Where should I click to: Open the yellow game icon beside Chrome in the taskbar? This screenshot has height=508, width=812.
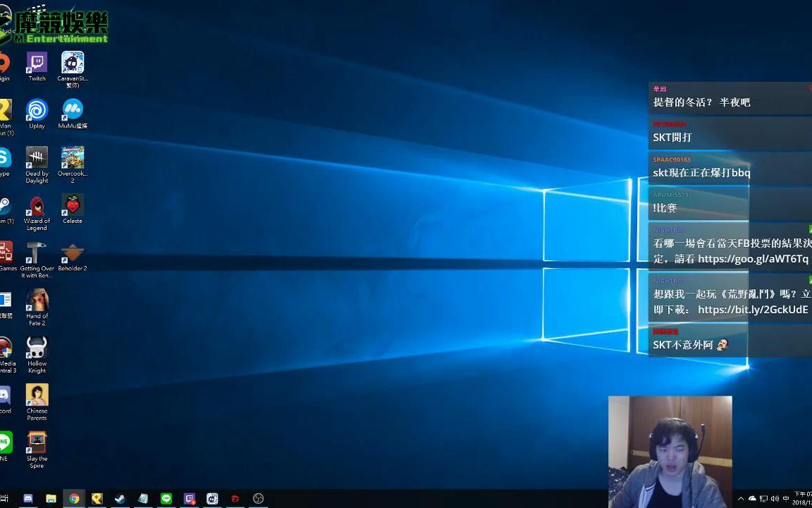point(97,499)
